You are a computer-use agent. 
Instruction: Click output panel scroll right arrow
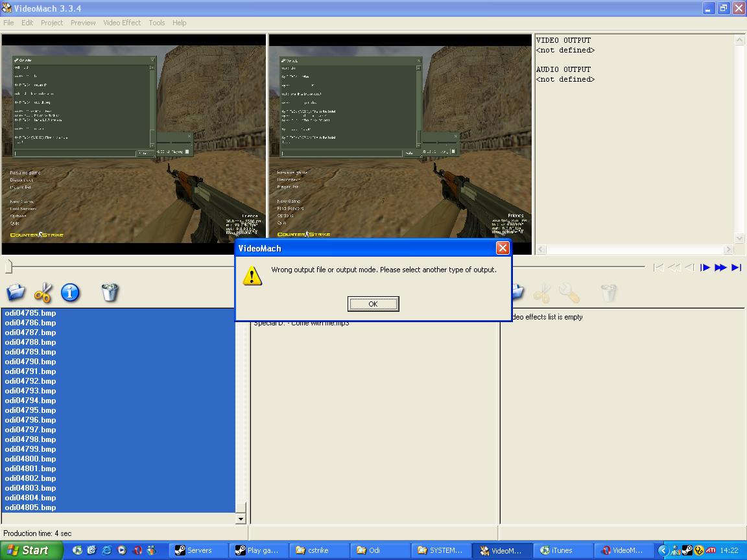pyautogui.click(x=728, y=249)
